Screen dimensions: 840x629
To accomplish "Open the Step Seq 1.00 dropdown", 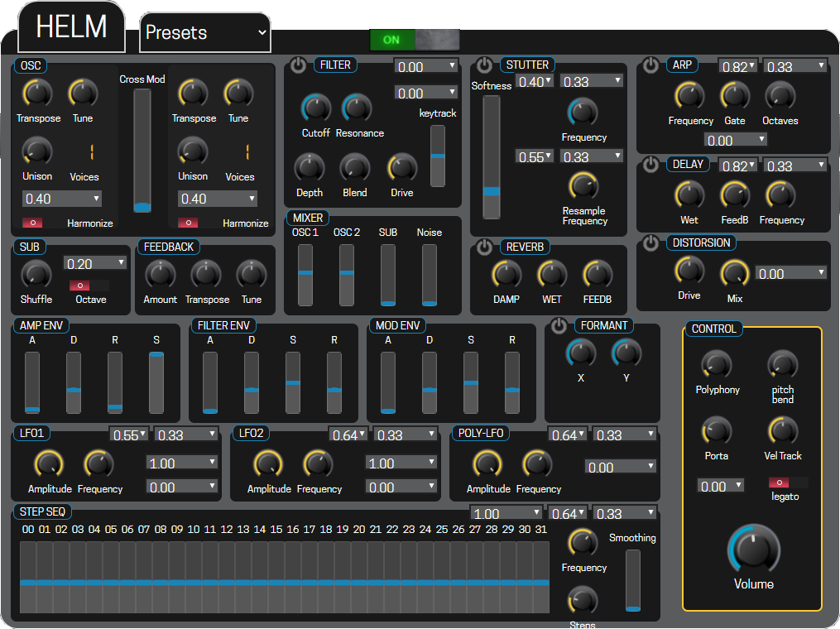I will click(x=506, y=513).
